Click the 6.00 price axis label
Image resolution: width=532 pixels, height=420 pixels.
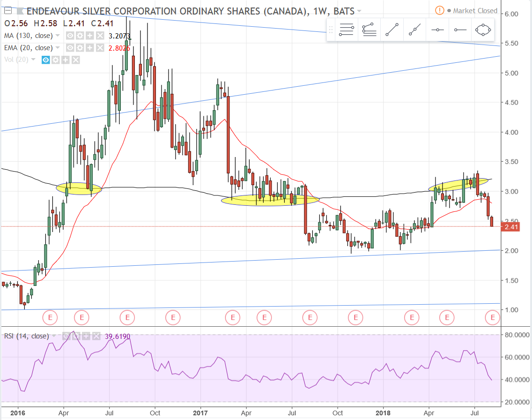point(511,14)
